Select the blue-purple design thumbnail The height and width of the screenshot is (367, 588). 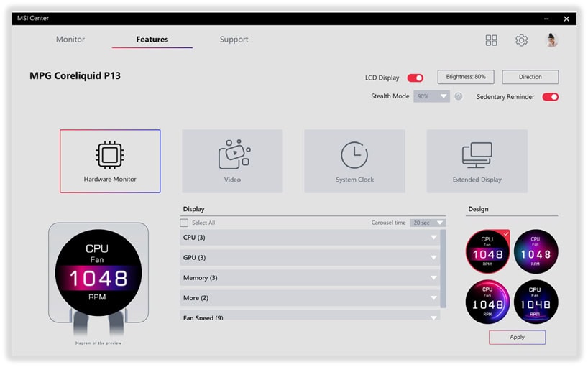point(536,251)
